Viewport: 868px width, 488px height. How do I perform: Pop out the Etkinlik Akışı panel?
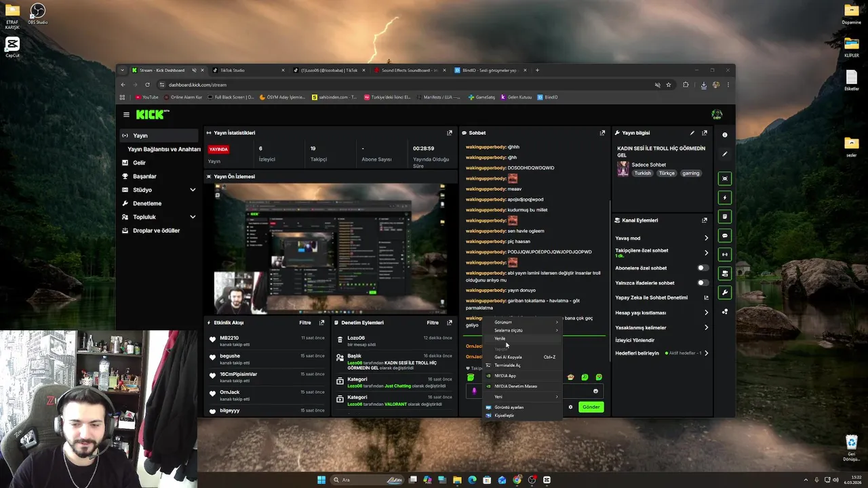click(x=321, y=323)
